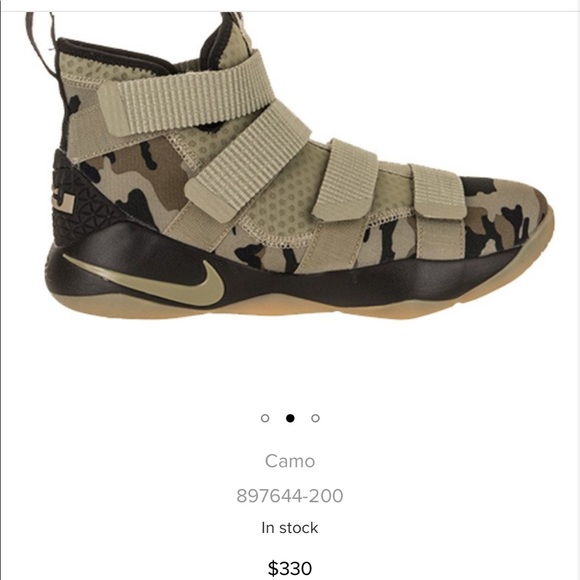
Task: Click the third midfoot strap on shoe
Action: pos(345,180)
